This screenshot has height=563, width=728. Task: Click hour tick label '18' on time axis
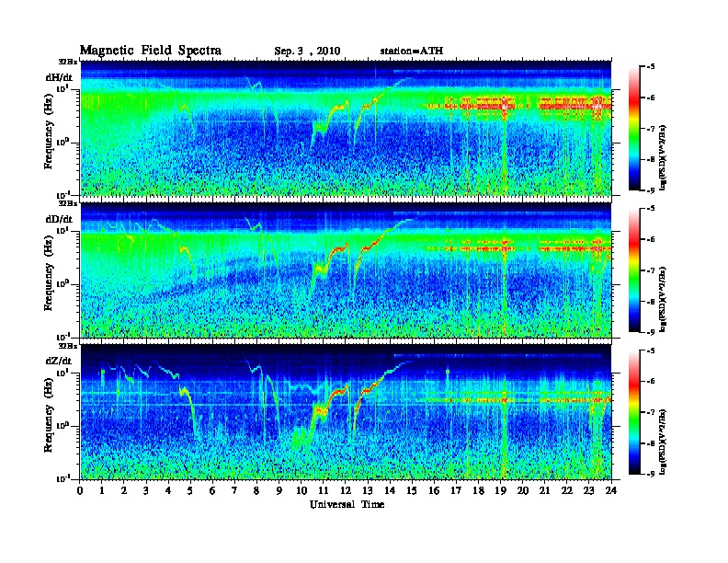[479, 490]
